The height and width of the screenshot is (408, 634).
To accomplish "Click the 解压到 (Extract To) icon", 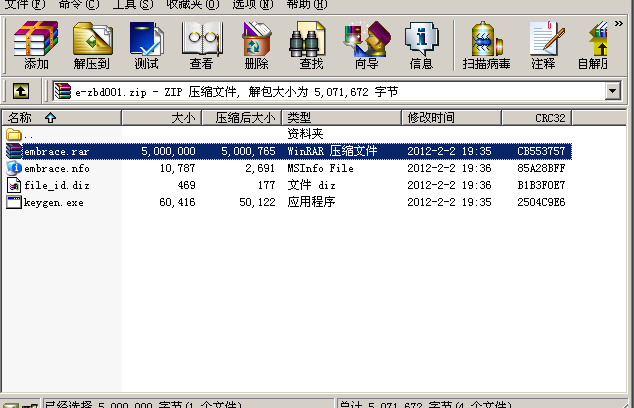I will point(91,45).
